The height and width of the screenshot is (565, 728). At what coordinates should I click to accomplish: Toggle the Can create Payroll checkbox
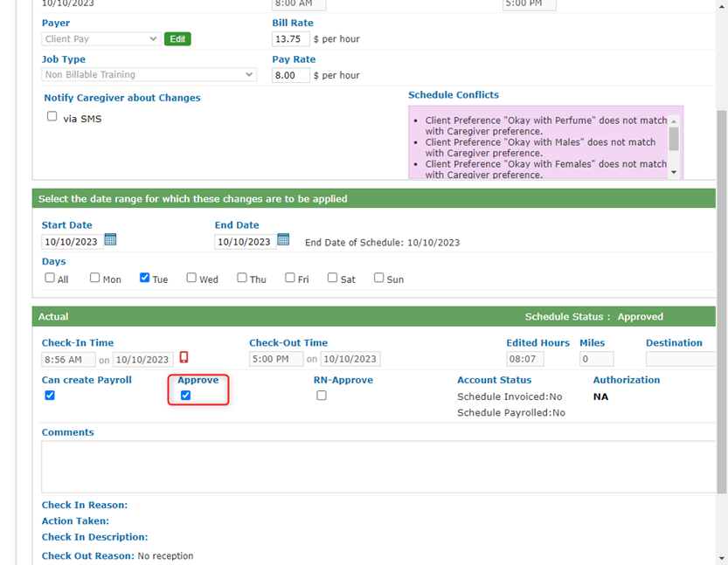tap(50, 396)
